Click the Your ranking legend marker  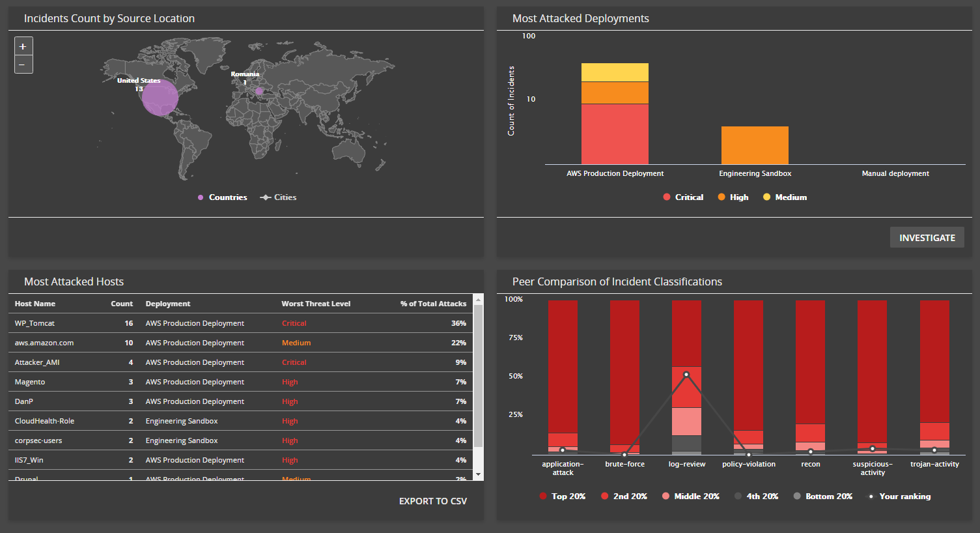click(873, 496)
